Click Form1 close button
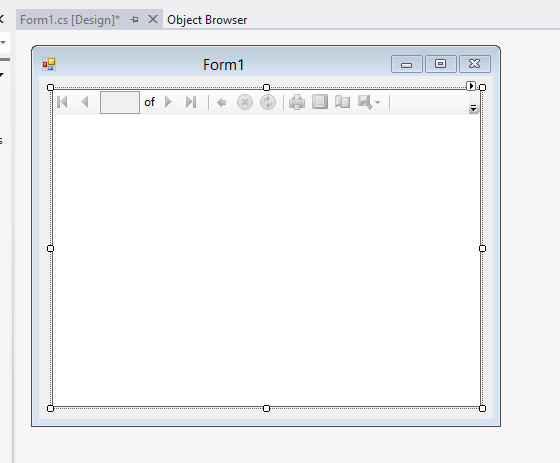 coord(475,64)
